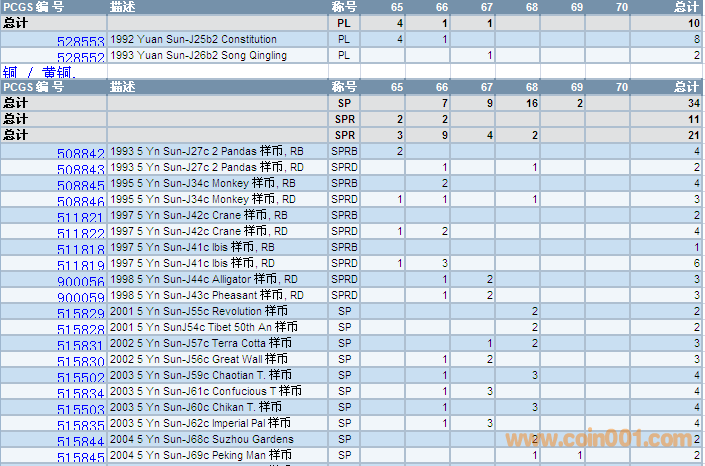Click link 515835 Imperial Pal

click(80, 426)
